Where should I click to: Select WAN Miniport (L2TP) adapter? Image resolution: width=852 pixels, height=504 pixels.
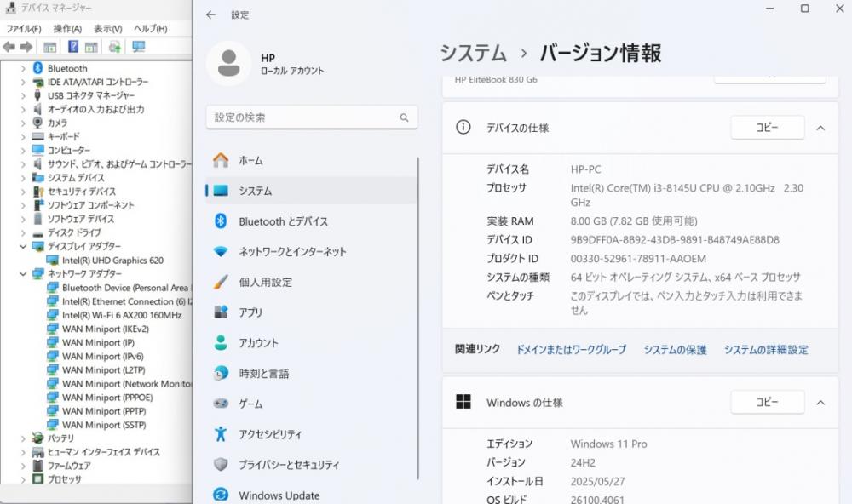pyautogui.click(x=104, y=369)
